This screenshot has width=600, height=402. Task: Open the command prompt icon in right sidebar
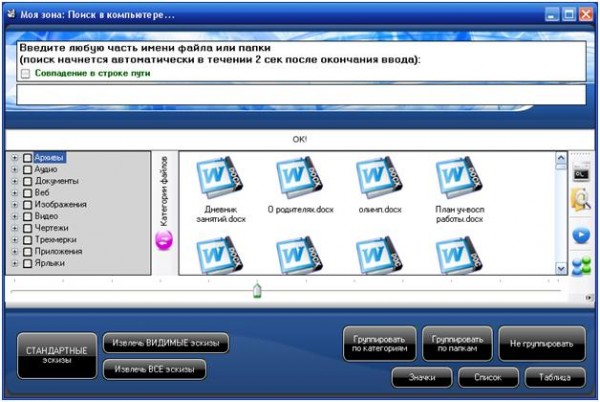tap(581, 174)
